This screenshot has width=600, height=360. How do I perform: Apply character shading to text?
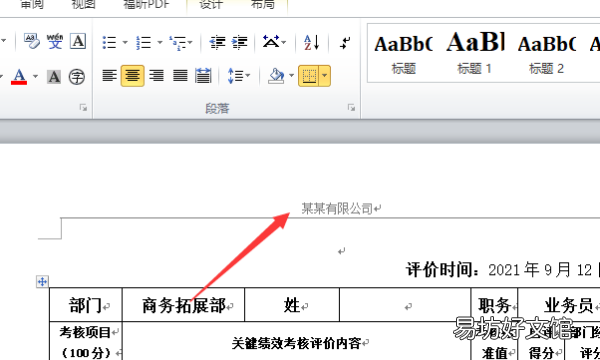54,77
